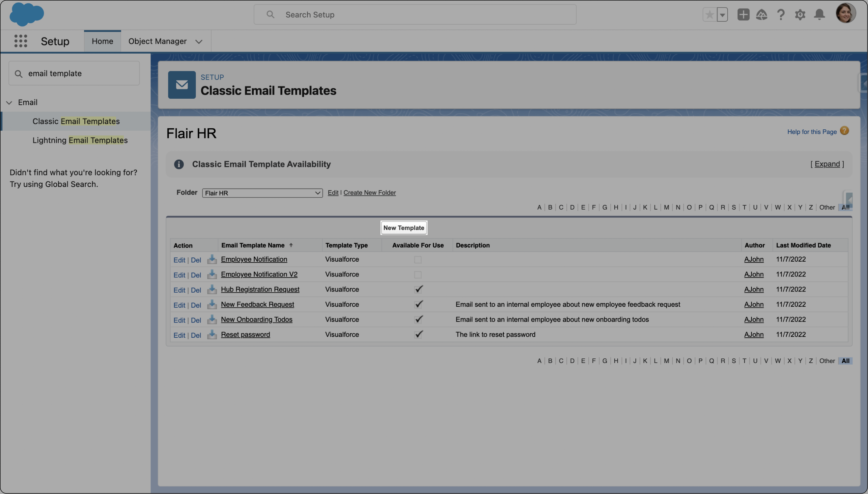This screenshot has width=868, height=494.
Task: Switch to the Object Manager tab
Action: (157, 41)
